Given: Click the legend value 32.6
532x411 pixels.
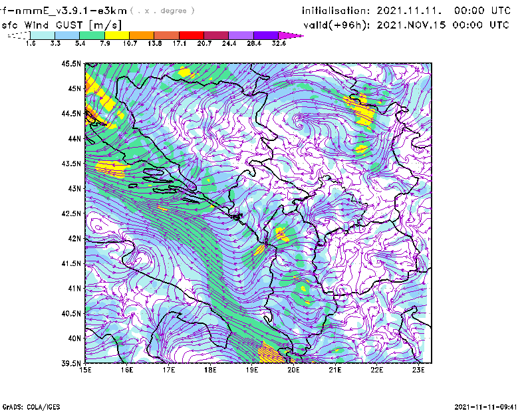Looking at the screenshot, I should [279, 43].
